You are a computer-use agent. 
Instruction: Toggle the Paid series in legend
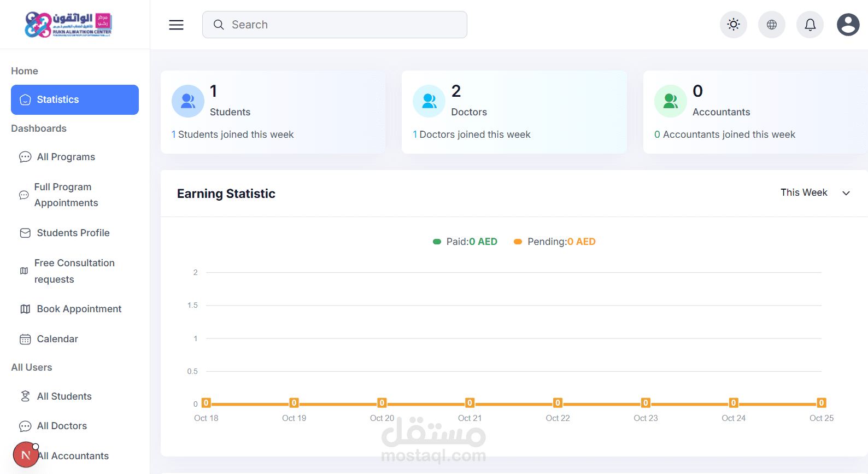coord(465,242)
